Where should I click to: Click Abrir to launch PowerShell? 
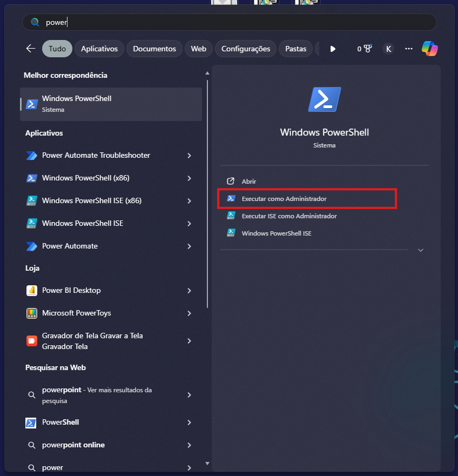(248, 182)
